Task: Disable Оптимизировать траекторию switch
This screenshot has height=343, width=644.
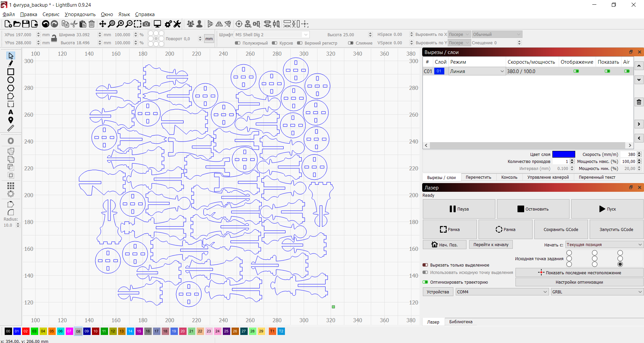Action: pos(425,282)
